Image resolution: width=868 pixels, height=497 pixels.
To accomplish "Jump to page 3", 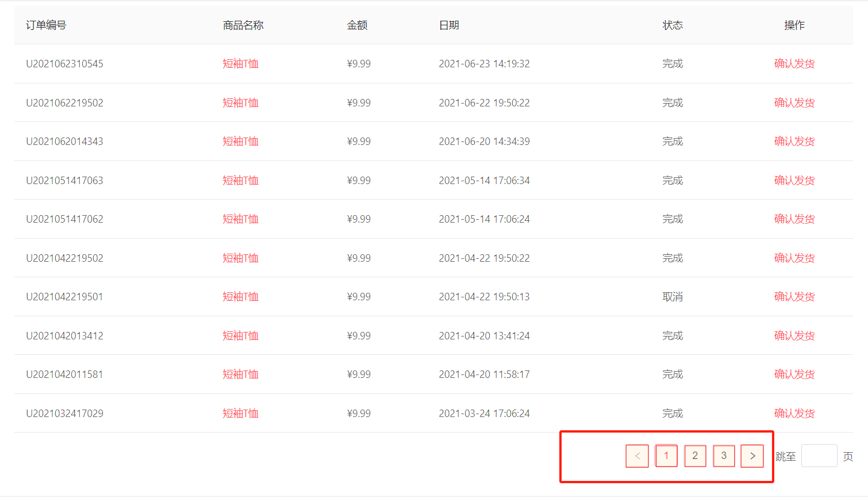I will (724, 456).
